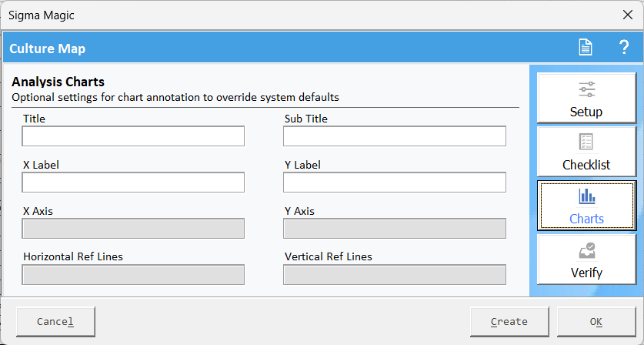This screenshot has width=644, height=345.
Task: Open the Checklist list icon
Action: pos(586,142)
